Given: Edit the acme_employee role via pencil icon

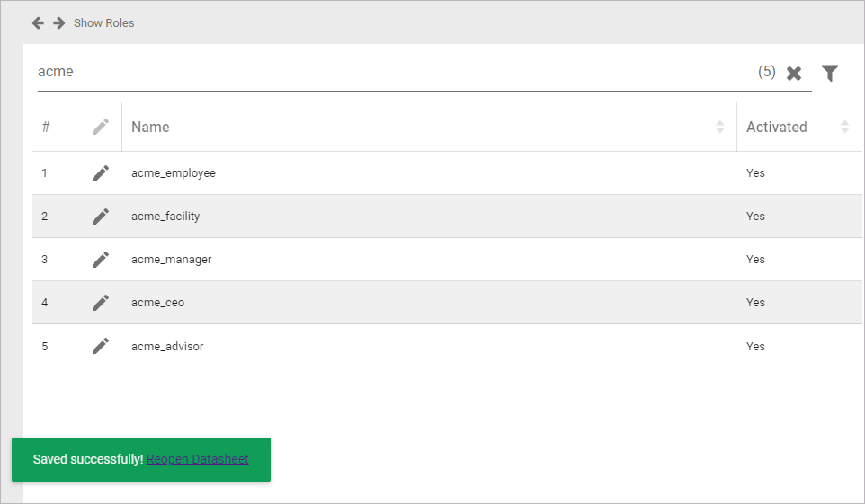Looking at the screenshot, I should point(101,173).
